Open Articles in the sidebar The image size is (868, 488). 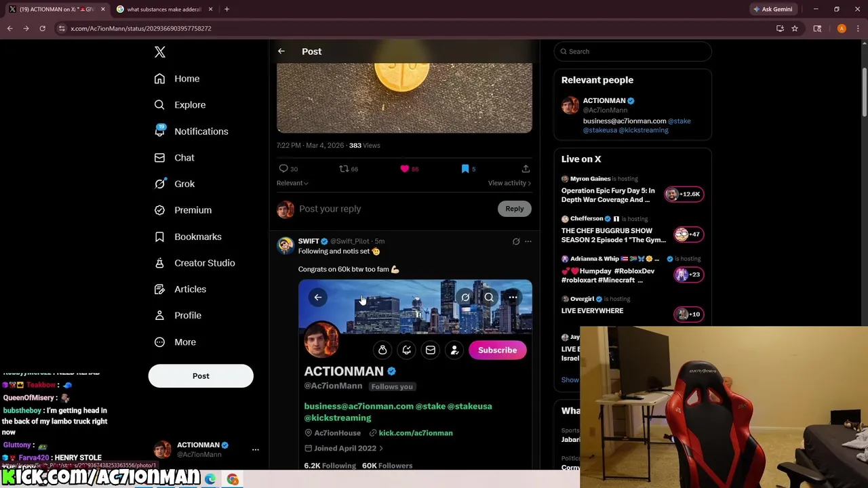tap(180, 289)
